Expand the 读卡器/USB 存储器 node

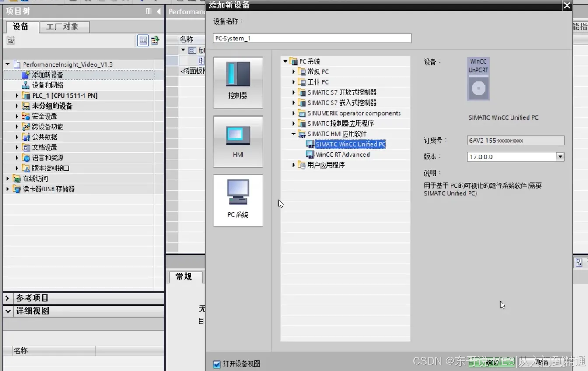click(x=7, y=189)
